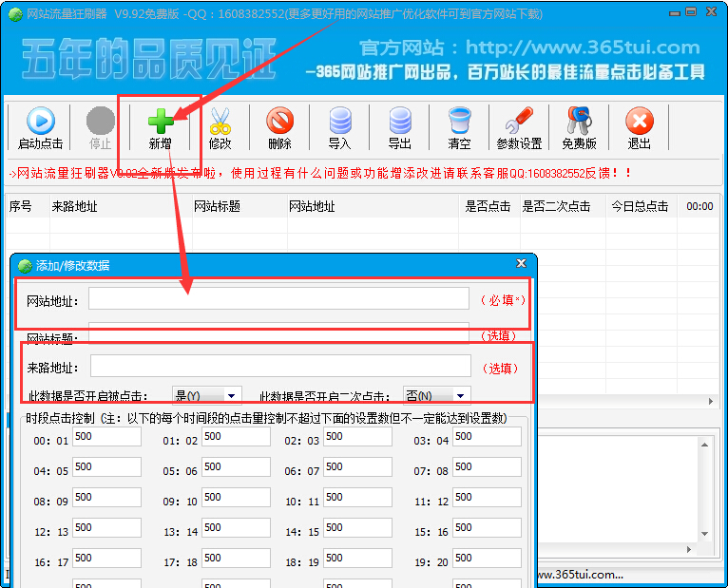The height and width of the screenshot is (588, 728).
Task: Click the 16:17 time slot field
Action: (x=106, y=559)
